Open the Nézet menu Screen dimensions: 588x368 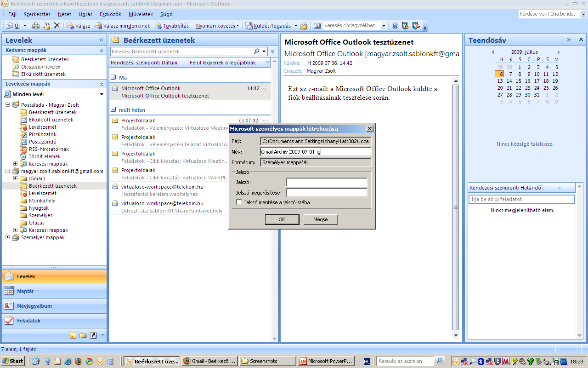[x=64, y=14]
